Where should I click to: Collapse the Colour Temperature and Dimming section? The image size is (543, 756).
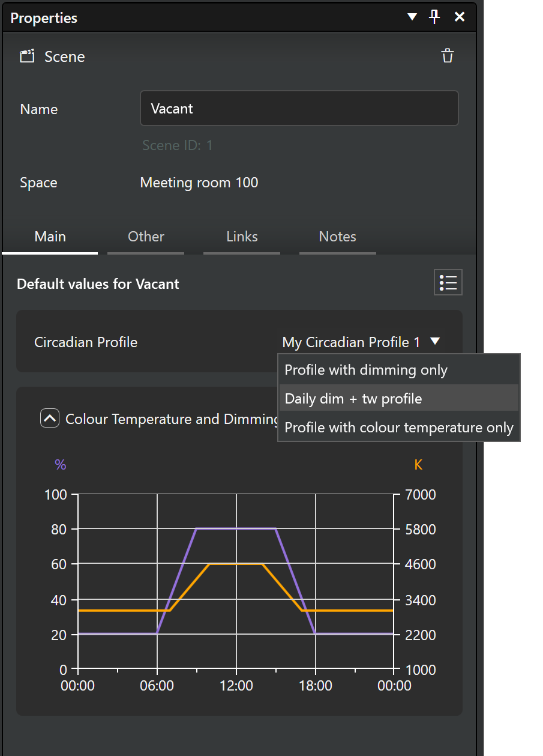[50, 418]
